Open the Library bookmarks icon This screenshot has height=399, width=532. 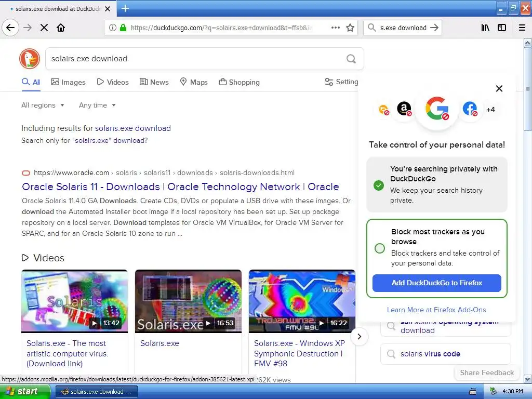pyautogui.click(x=485, y=28)
